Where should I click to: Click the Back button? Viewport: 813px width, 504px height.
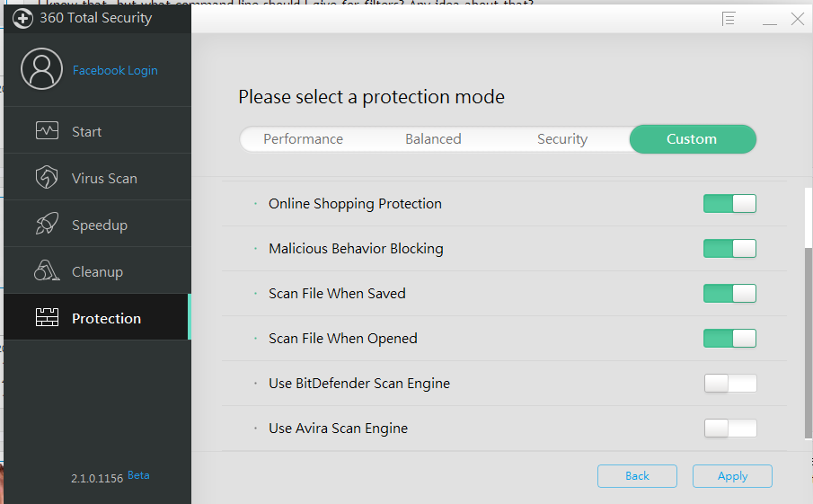pos(637,476)
